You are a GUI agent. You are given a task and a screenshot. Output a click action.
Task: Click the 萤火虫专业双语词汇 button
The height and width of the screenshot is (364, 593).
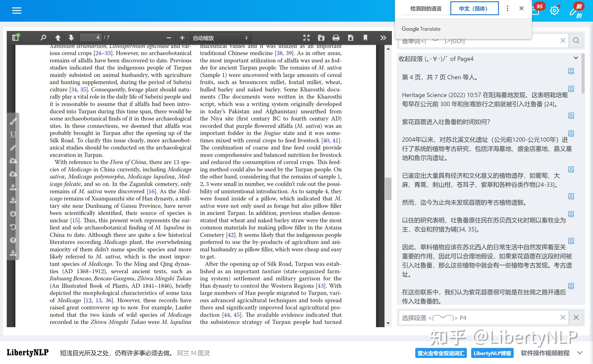click(x=441, y=353)
